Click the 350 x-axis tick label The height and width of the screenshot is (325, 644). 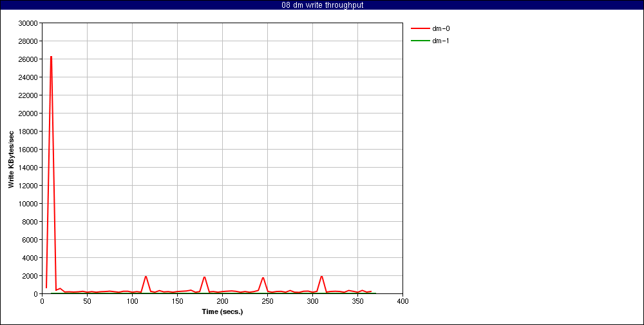pyautogui.click(x=357, y=301)
